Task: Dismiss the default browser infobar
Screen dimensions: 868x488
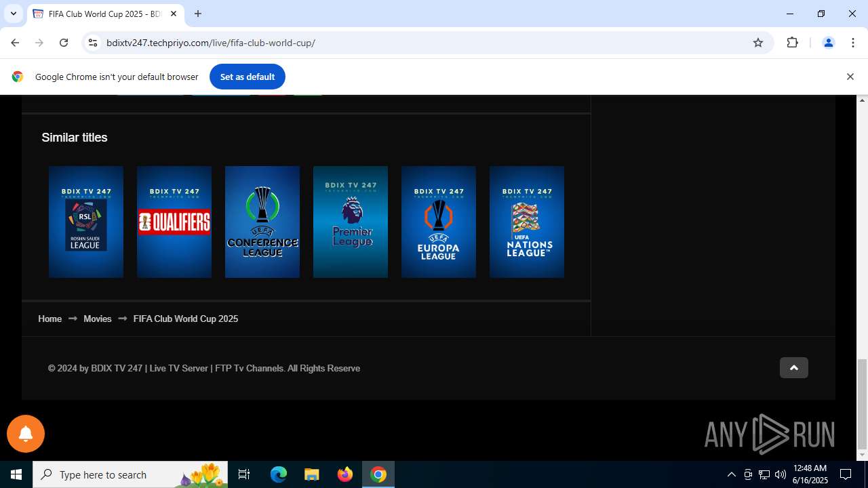Action: tap(850, 77)
